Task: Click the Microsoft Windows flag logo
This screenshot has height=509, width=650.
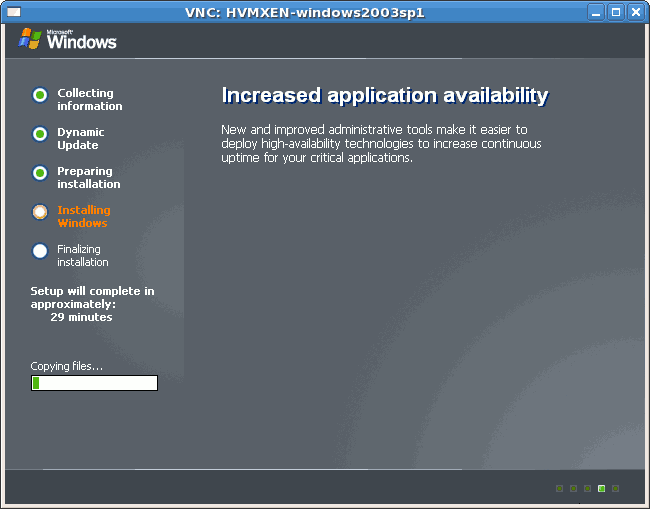Action: pyautogui.click(x=29, y=38)
